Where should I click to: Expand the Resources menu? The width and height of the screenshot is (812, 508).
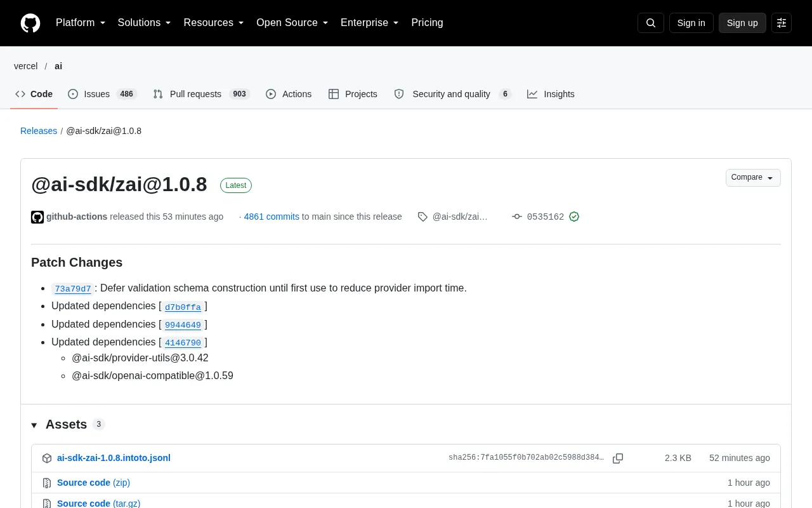[x=214, y=23]
